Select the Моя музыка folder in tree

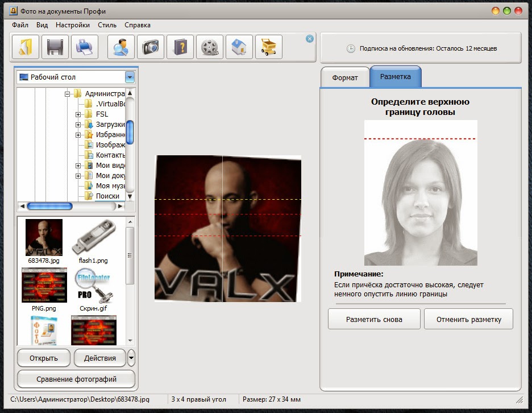(x=105, y=186)
